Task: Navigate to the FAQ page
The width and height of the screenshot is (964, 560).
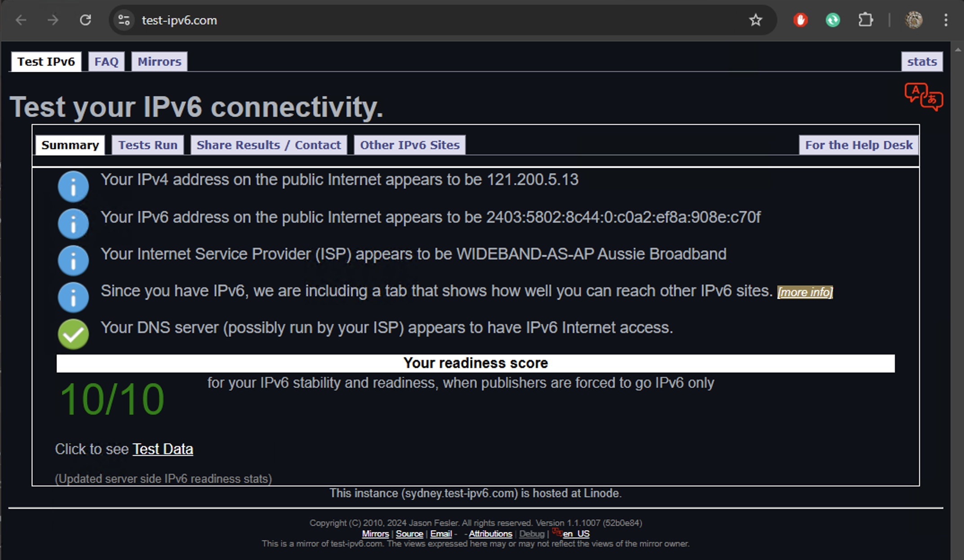Action: pyautogui.click(x=107, y=61)
